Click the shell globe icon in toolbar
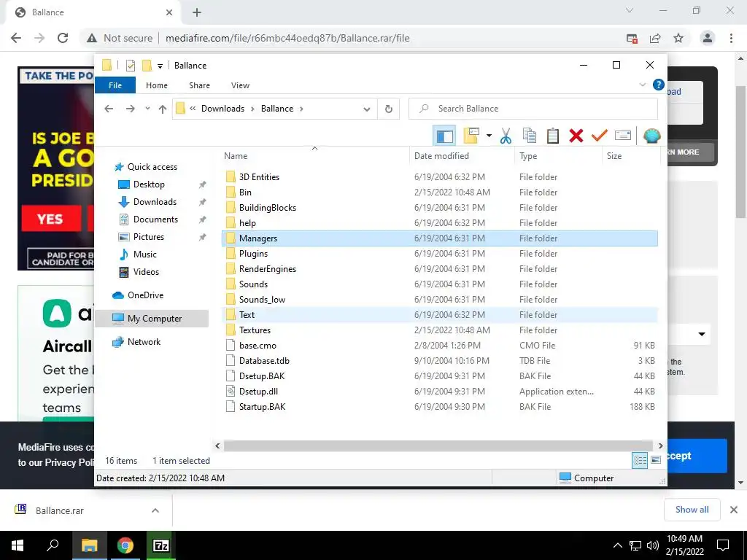The width and height of the screenshot is (747, 560). click(651, 136)
